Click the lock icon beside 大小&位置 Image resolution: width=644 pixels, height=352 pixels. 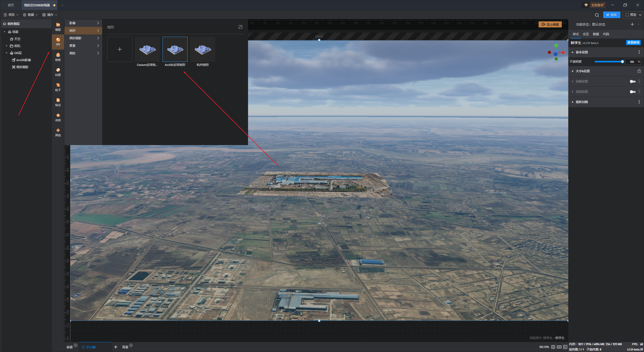tap(639, 71)
